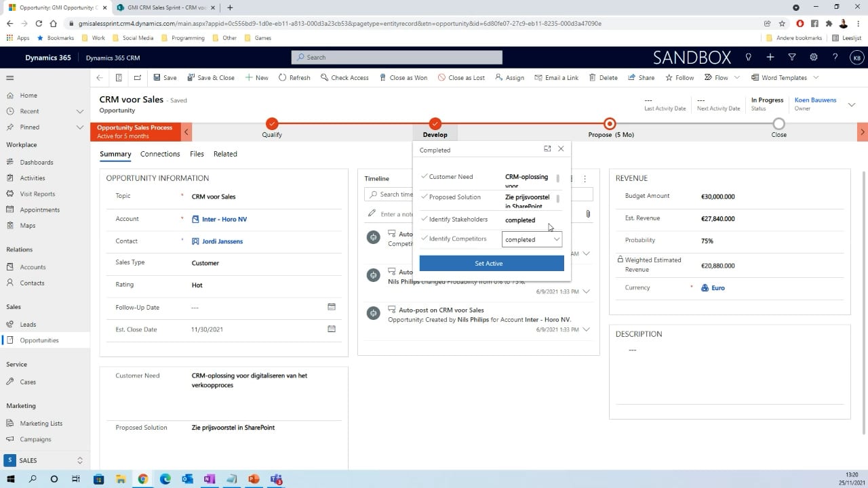Screen dimensions: 868x488
Task: Click next stage arrow on process bar
Action: [x=863, y=131]
